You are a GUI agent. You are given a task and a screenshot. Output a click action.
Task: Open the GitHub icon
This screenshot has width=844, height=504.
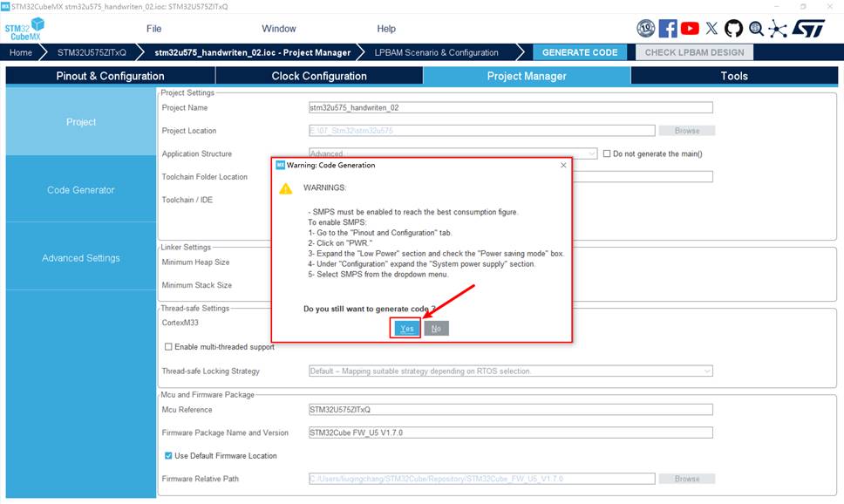click(x=733, y=28)
